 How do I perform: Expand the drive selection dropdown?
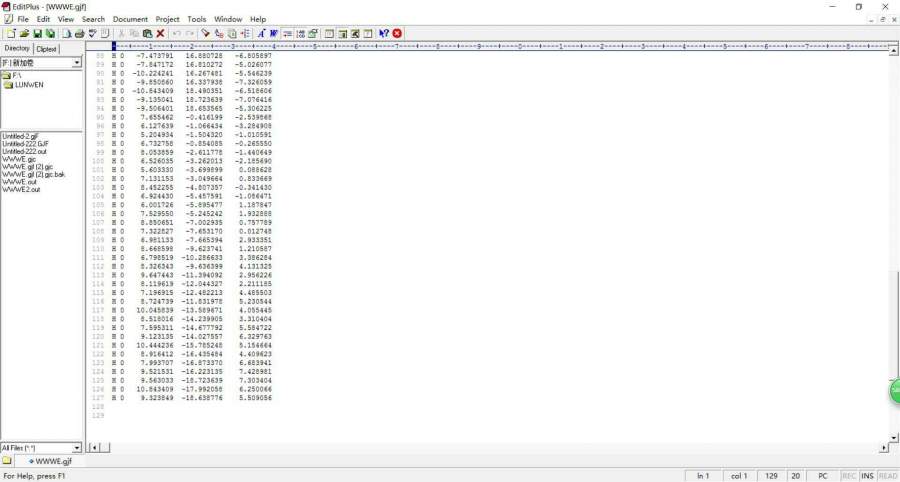[x=77, y=63]
